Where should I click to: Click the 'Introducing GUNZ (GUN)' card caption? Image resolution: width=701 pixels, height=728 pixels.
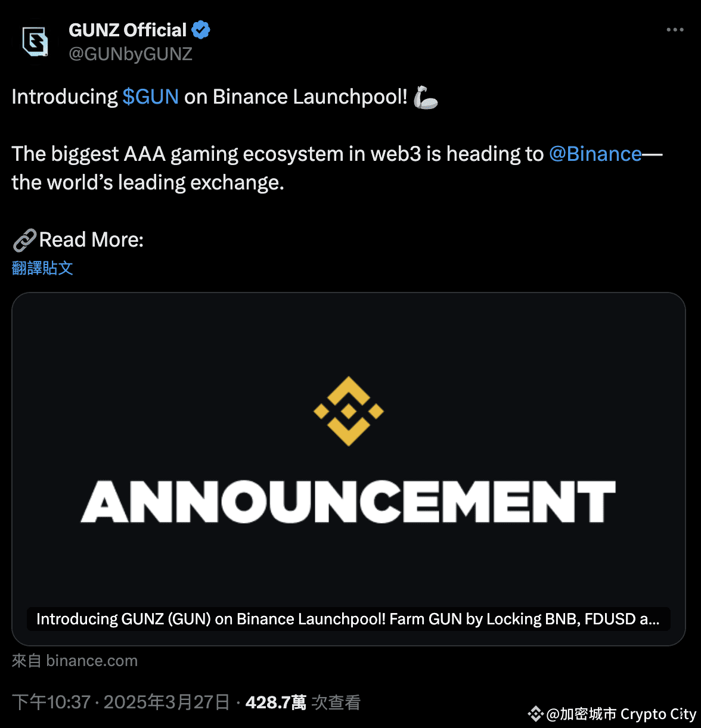pos(348,619)
